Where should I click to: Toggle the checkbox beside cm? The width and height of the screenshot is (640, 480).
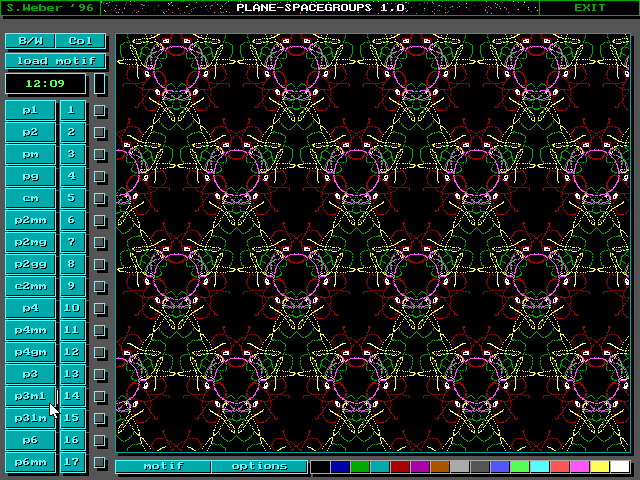99,199
